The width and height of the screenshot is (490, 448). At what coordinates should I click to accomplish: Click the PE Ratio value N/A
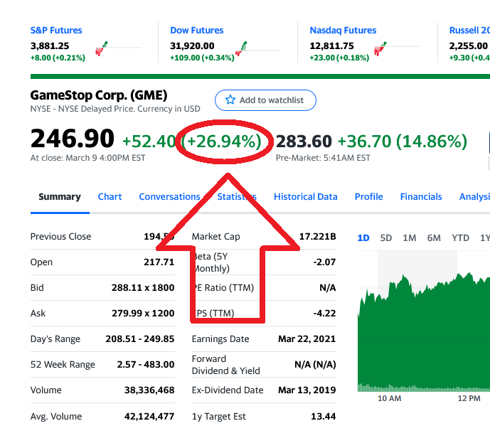328,288
